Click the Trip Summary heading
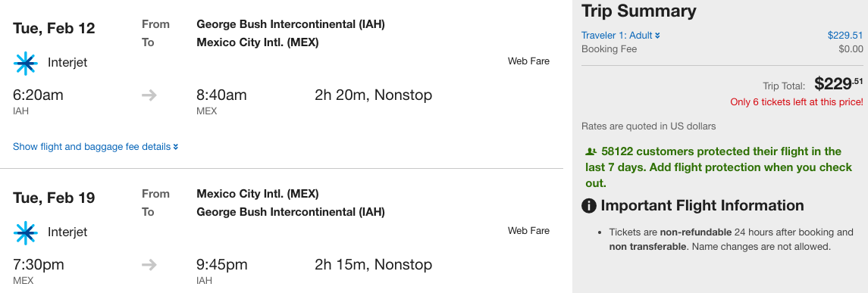Viewport: 868px width, 293px height. click(639, 11)
